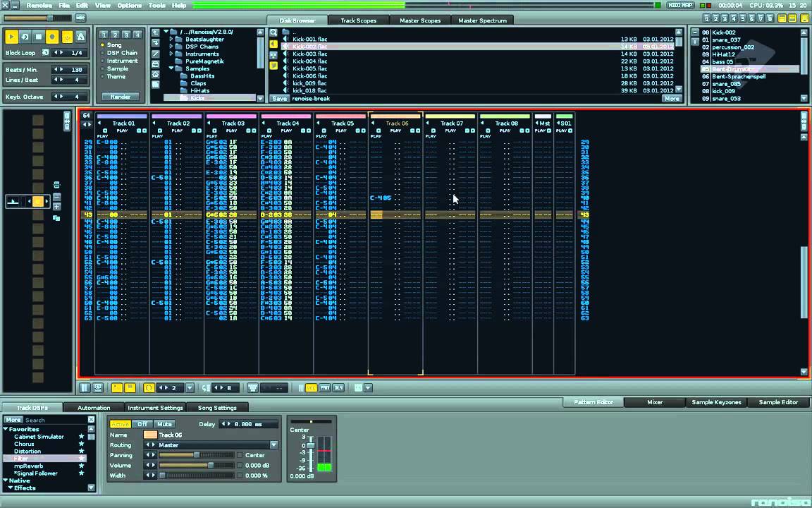Image resolution: width=812 pixels, height=508 pixels.
Task: Expand the DSP Chains folder
Action: (x=171, y=47)
